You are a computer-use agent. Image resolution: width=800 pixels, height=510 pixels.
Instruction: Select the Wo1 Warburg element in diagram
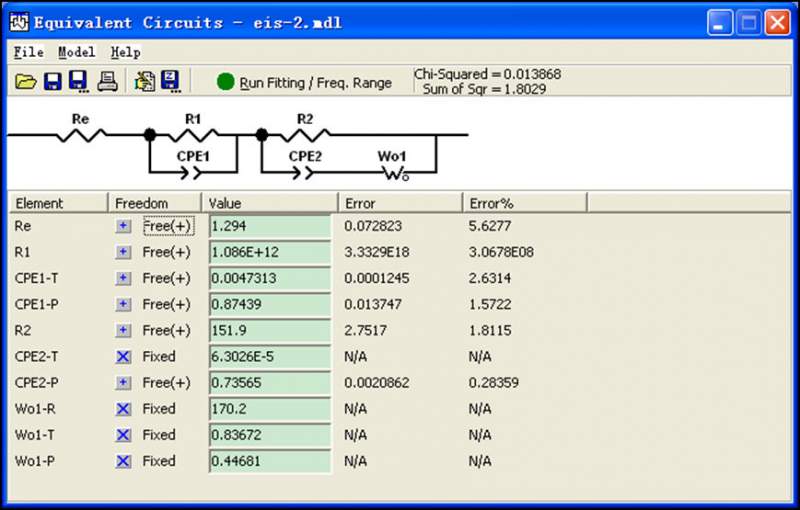point(396,174)
